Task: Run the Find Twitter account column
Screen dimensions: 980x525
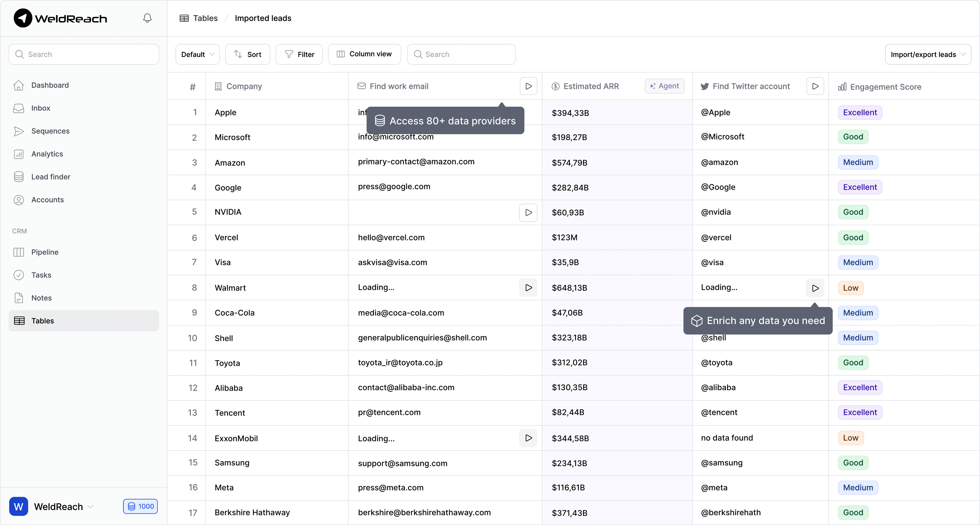Action: click(815, 86)
